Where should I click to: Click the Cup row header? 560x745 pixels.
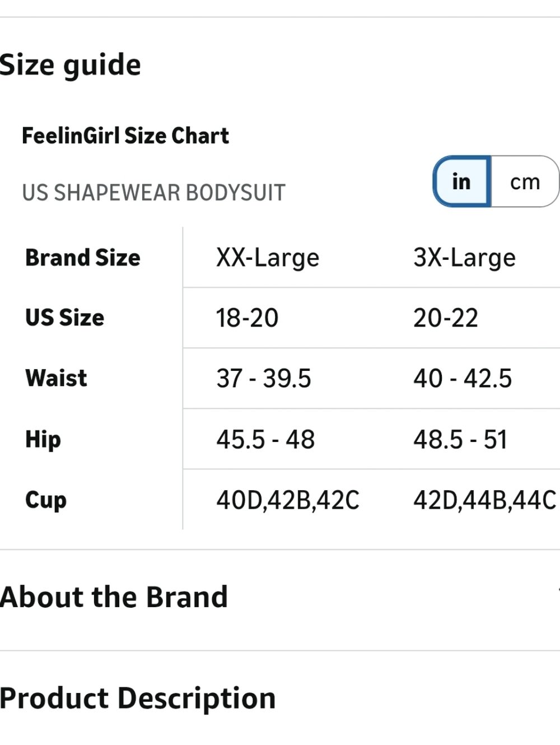click(46, 500)
